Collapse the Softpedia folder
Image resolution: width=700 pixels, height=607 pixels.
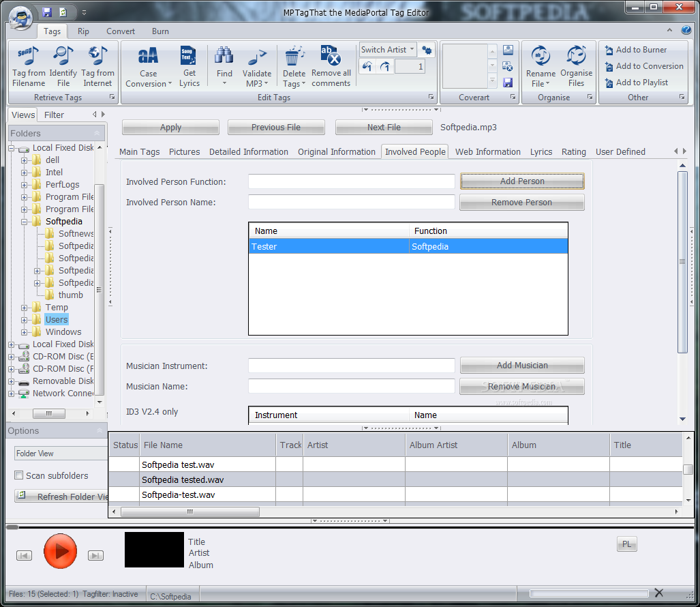pyautogui.click(x=25, y=222)
